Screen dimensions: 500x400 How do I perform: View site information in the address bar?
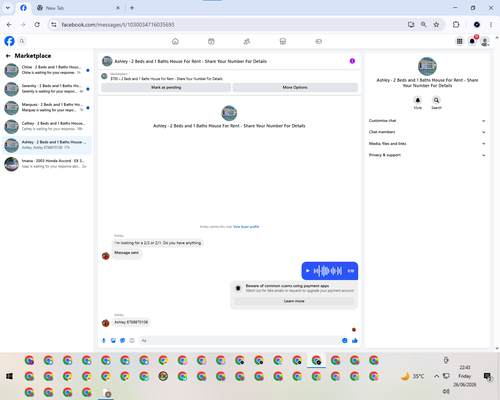[54, 25]
